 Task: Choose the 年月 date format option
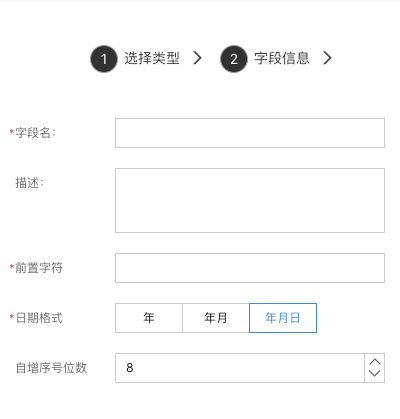pos(216,318)
